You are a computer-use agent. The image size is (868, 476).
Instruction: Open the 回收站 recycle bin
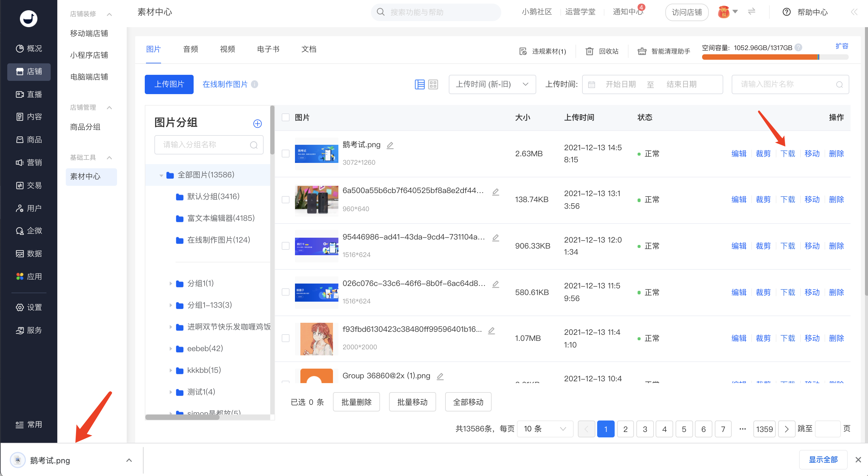[x=602, y=51]
